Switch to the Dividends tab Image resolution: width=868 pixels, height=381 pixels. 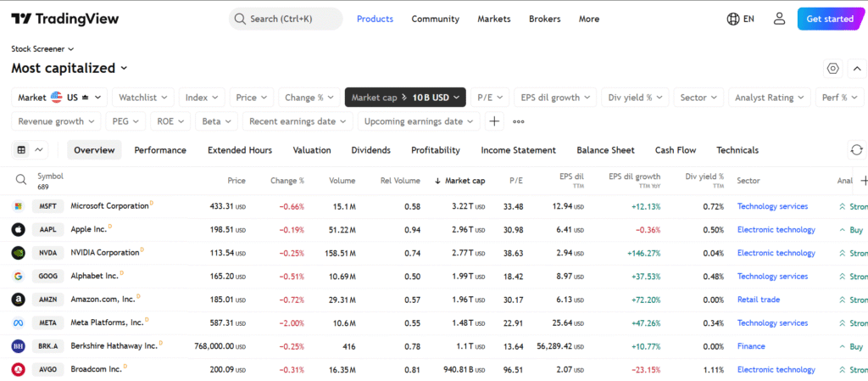[x=370, y=150]
